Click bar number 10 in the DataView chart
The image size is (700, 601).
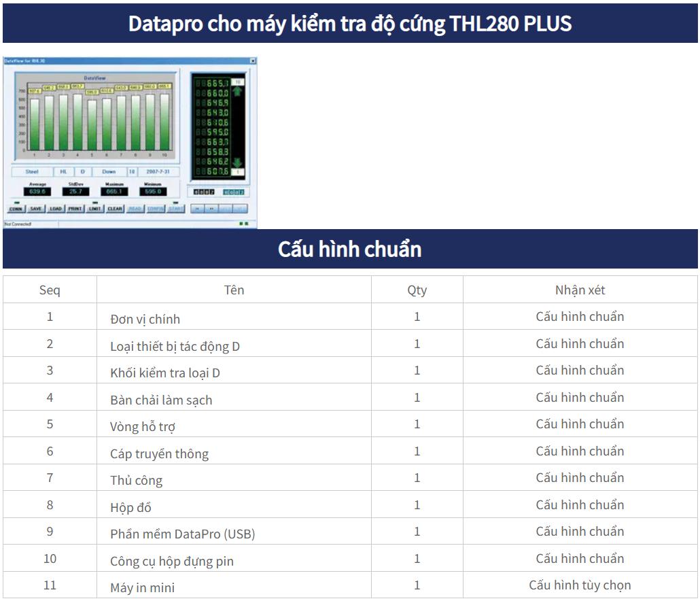pos(164,122)
